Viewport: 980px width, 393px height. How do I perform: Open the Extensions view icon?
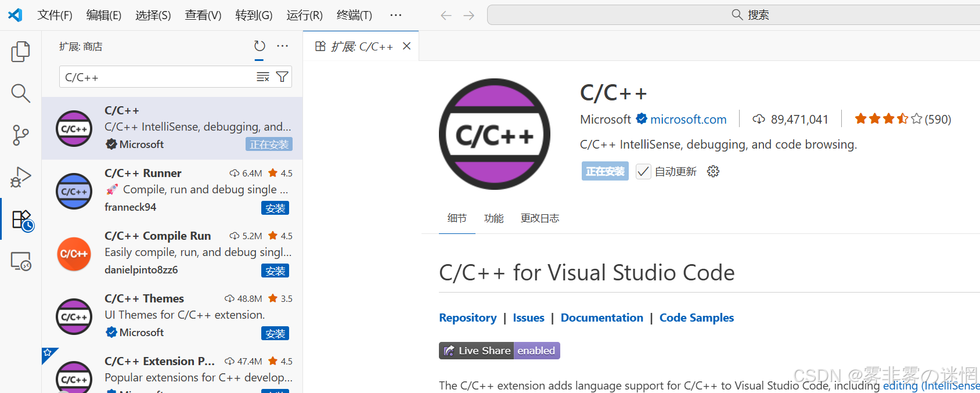(23, 220)
